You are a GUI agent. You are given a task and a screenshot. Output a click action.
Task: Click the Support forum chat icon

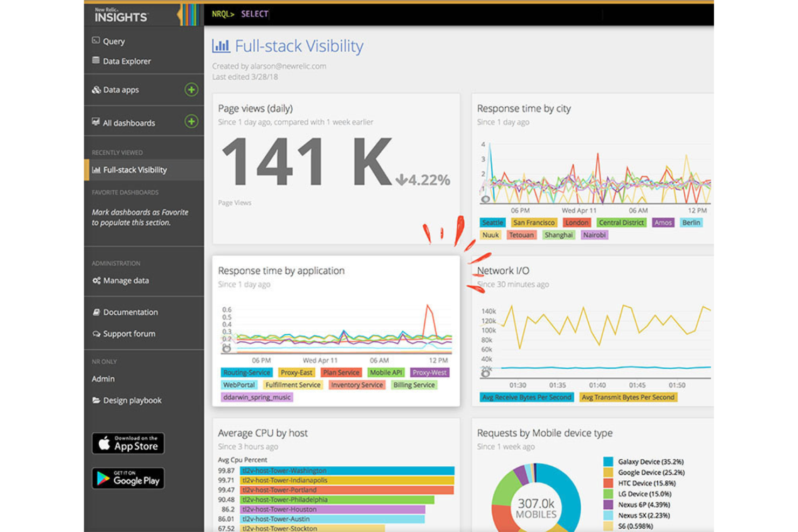[x=97, y=334]
